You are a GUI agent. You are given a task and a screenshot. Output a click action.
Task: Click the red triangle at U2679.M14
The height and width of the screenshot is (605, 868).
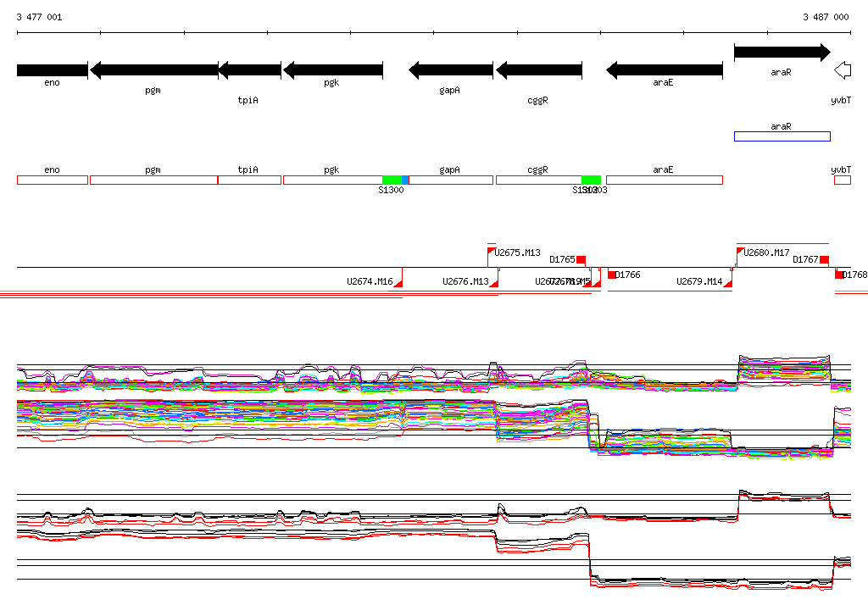tap(728, 283)
